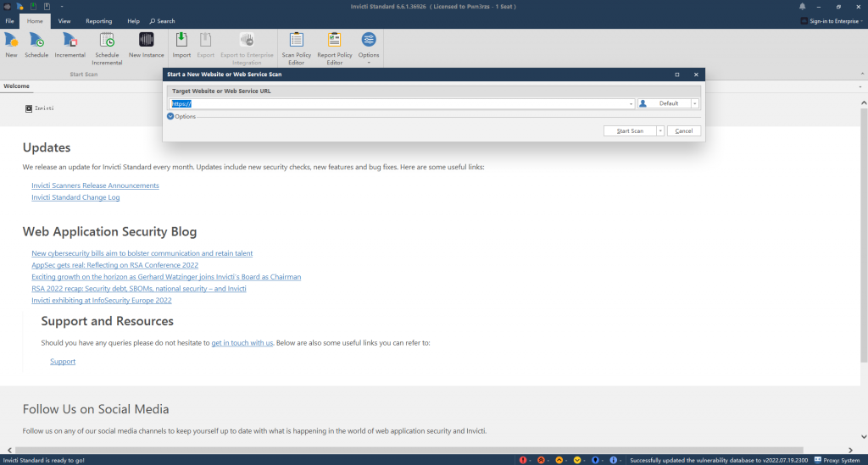Screen dimensions: 868x465
Task: Click the Default profile button
Action: [665, 103]
